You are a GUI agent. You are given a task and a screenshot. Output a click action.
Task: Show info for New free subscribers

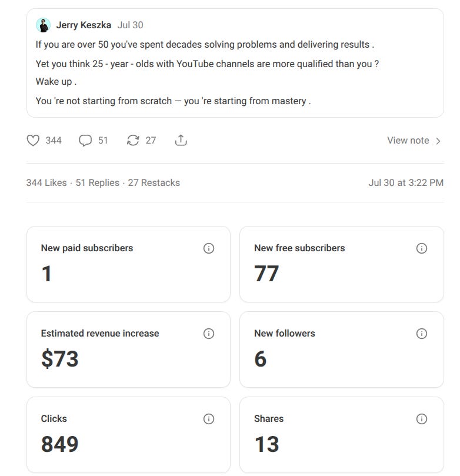pos(421,248)
